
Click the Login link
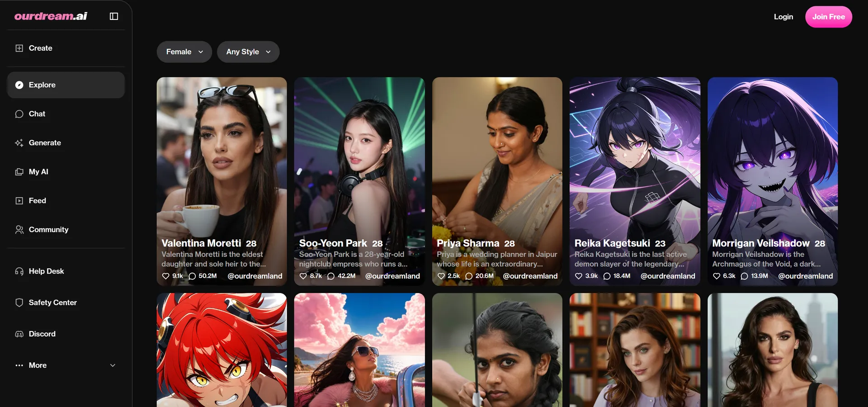pyautogui.click(x=783, y=17)
